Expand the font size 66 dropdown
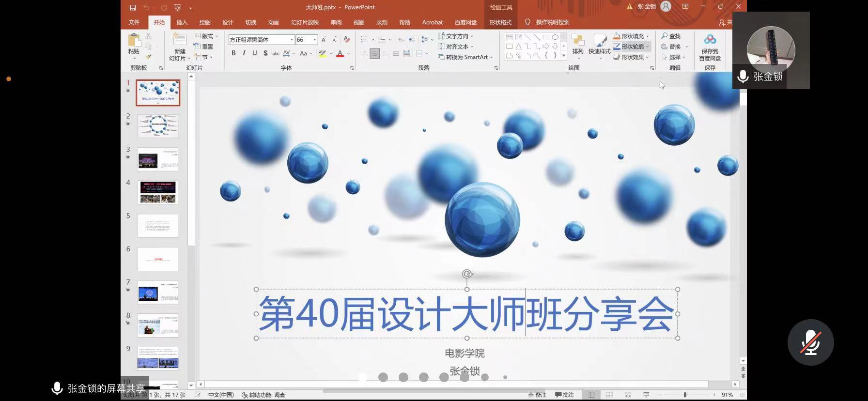This screenshot has width=868, height=401. coord(315,40)
